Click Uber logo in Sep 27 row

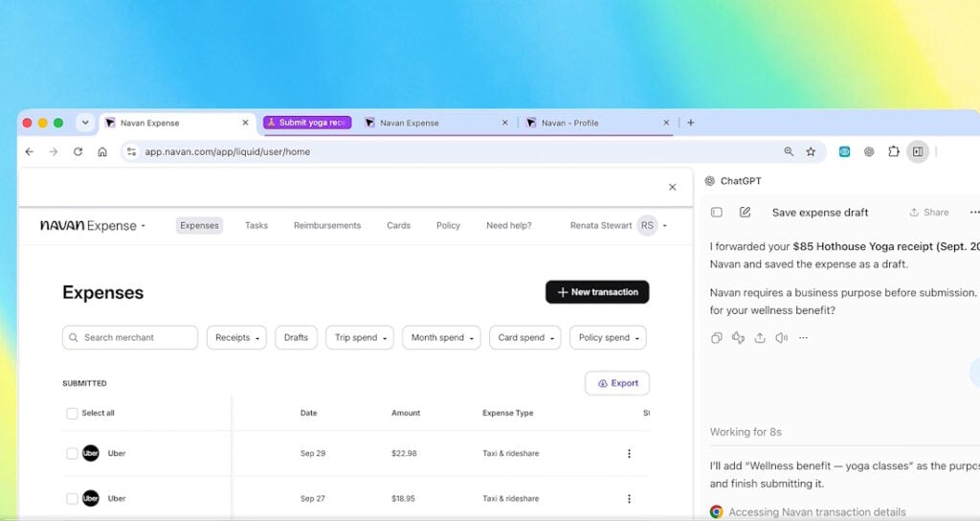[91, 498]
